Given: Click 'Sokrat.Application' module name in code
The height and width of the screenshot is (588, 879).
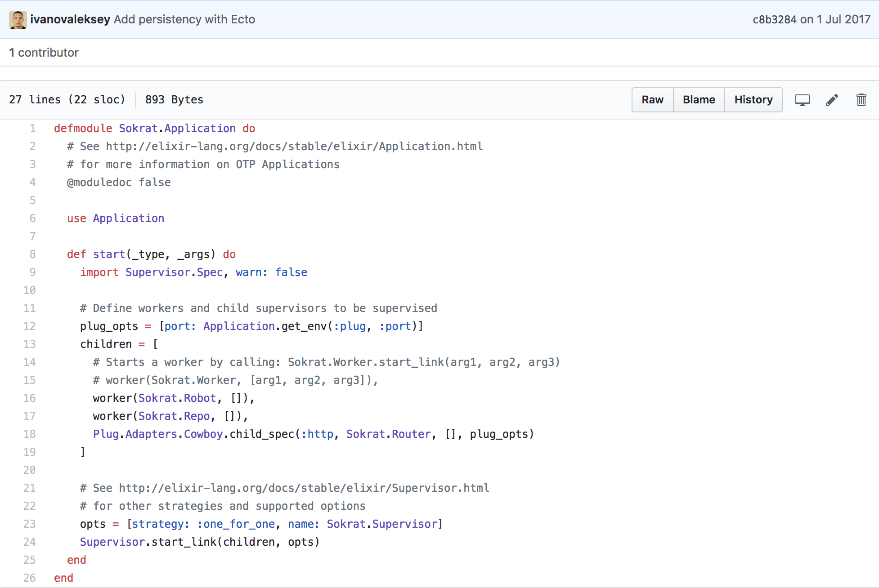Looking at the screenshot, I should coord(177,129).
